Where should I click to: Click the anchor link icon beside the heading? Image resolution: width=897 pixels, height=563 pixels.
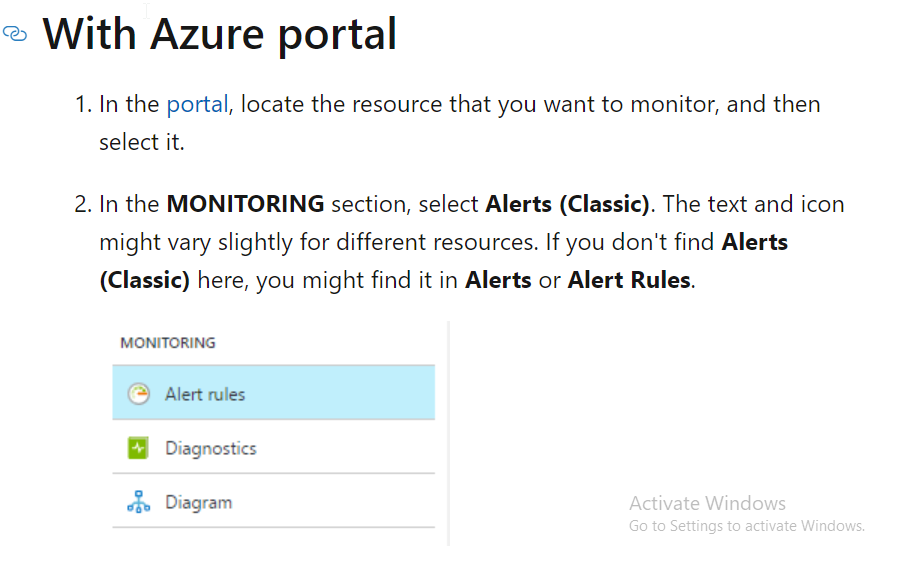pos(15,35)
